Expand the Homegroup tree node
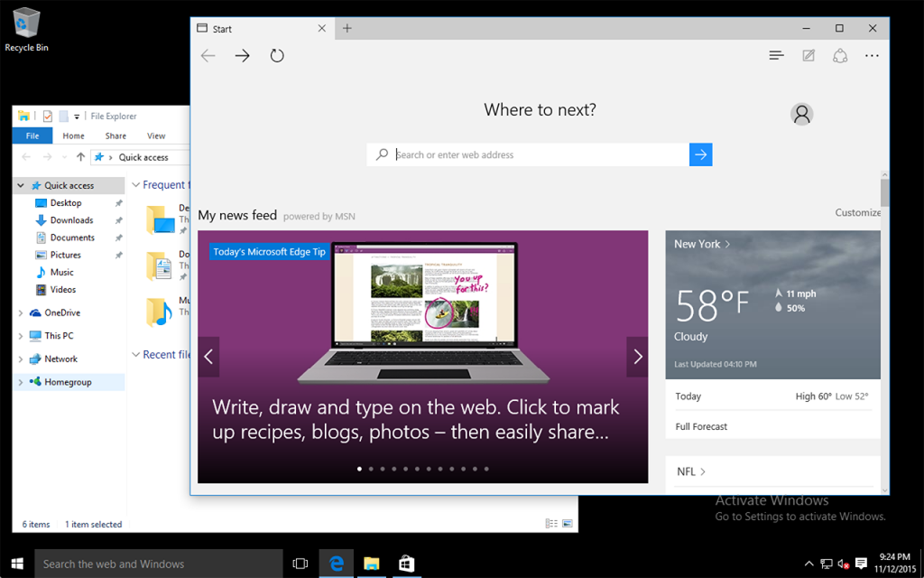Screen dimensions: 924x578 point(21,382)
